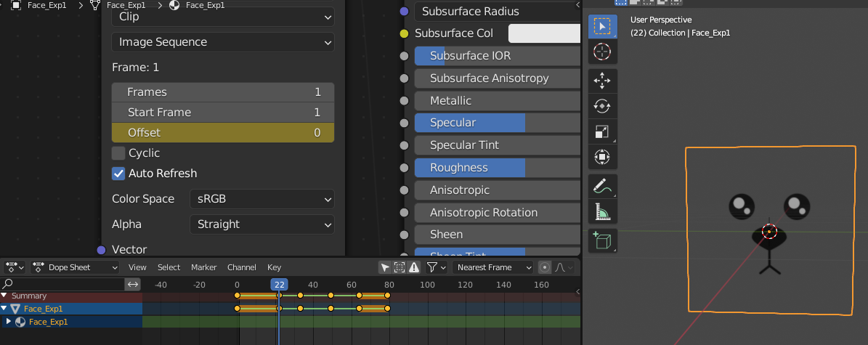Collapse the Face_Exp1 object channel

coord(4,309)
